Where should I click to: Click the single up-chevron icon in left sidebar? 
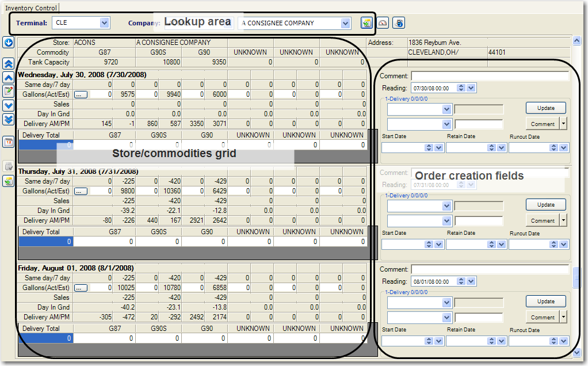(x=9, y=77)
